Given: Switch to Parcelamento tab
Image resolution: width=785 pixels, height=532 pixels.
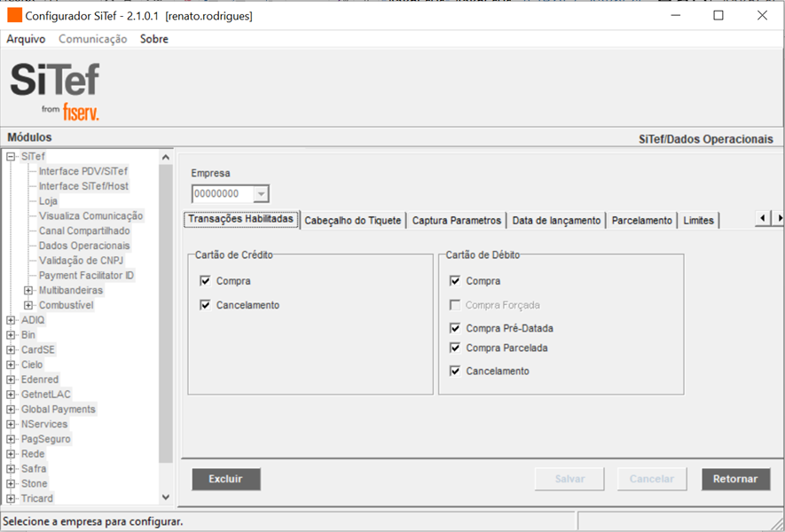Looking at the screenshot, I should click(x=642, y=221).
